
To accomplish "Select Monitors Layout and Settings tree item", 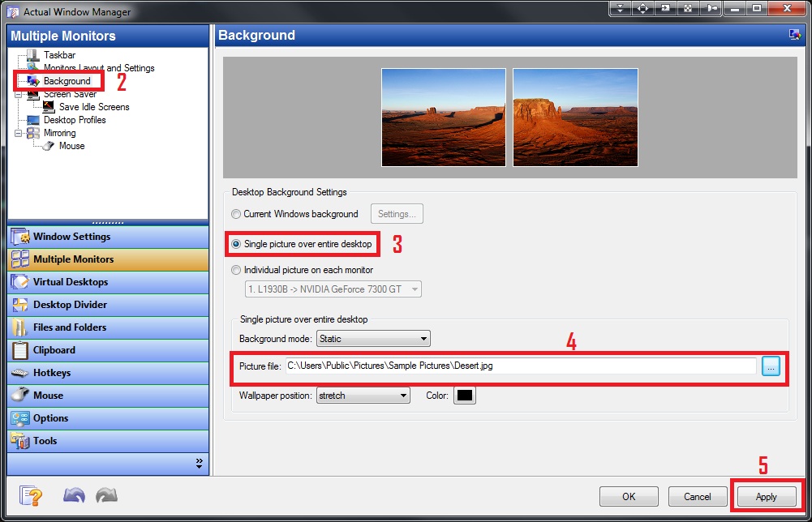I will tap(99, 68).
